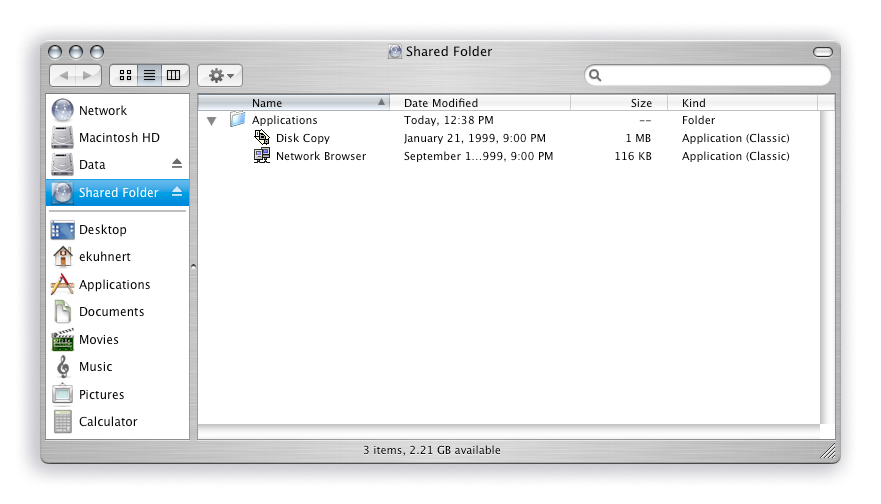Select the Disk Copy file name
This screenshot has width=881, height=504.
[x=302, y=138]
